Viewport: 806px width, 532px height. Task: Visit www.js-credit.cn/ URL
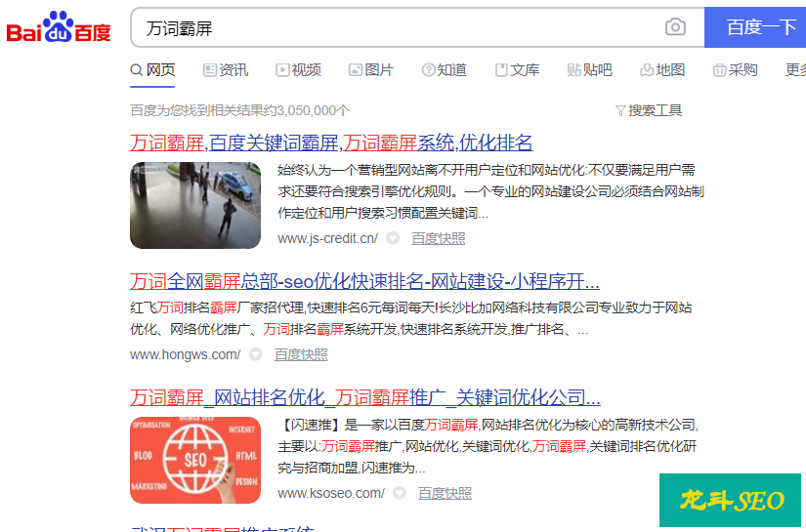click(x=328, y=238)
